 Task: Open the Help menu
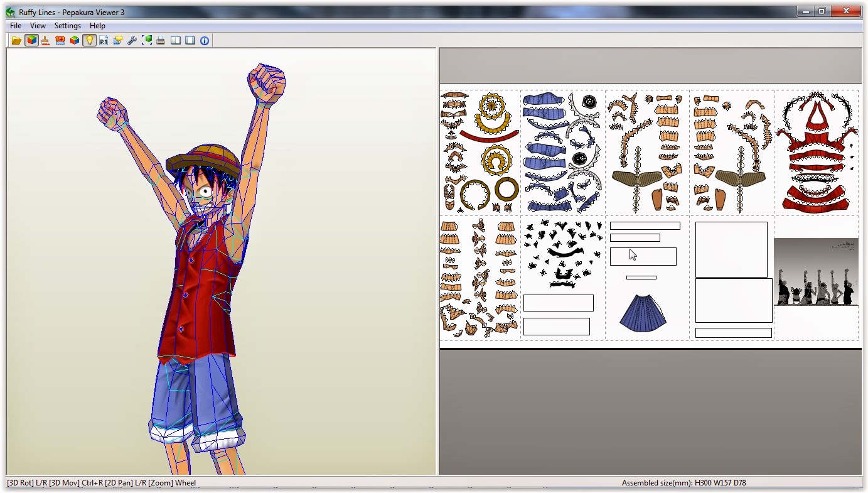[97, 26]
